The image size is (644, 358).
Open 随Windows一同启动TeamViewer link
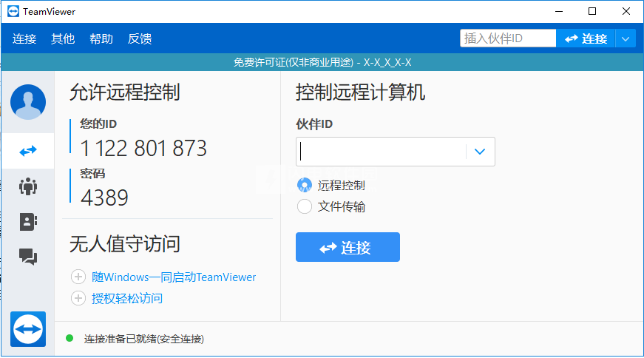174,277
